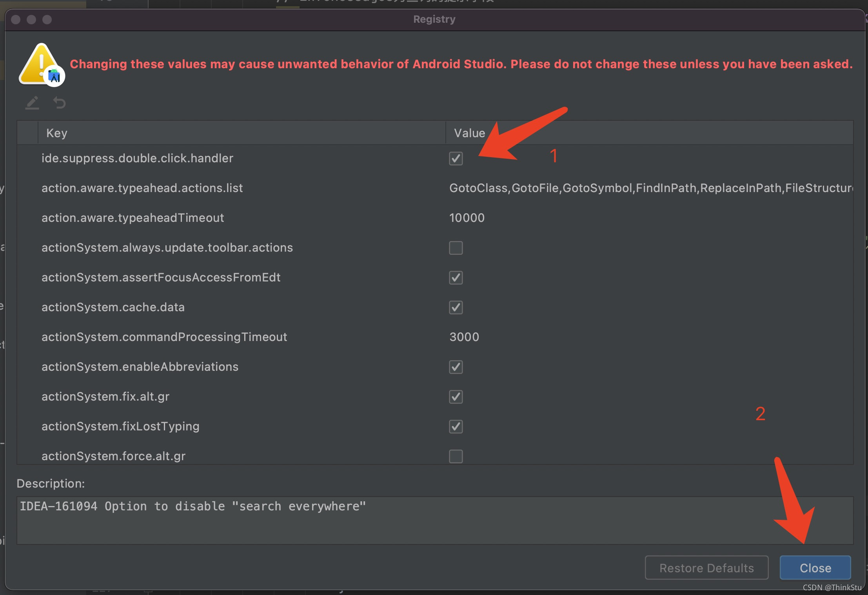Select the action.aware.typeahead.actions.list row

pos(142,188)
